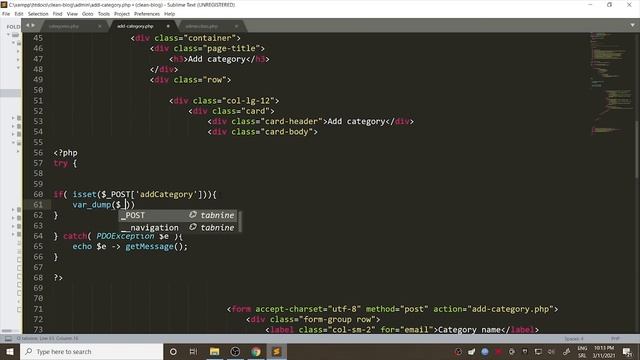Open the OBS Studio taskbar icon
The image size is (640, 360).
235,351
